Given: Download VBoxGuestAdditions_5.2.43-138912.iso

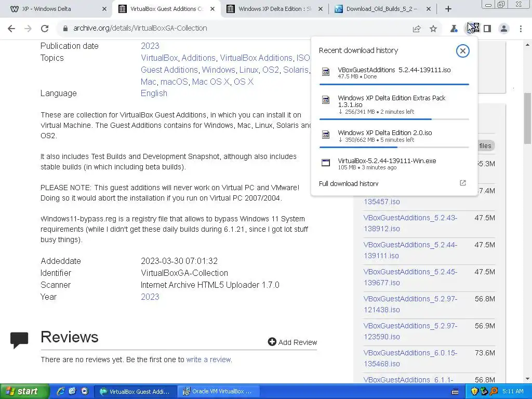Looking at the screenshot, I should [410, 223].
